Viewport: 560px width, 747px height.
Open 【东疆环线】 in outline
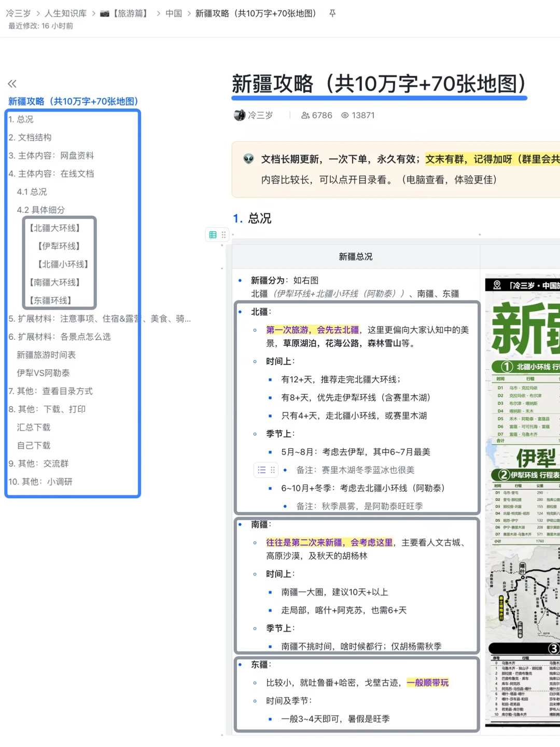[50, 301]
